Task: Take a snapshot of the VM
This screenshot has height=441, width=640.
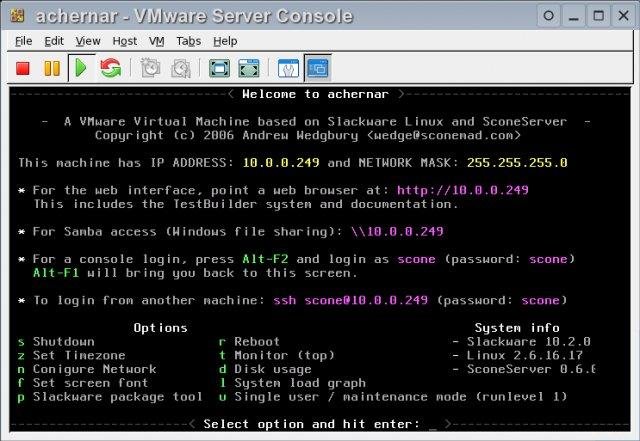Action: (x=150, y=68)
